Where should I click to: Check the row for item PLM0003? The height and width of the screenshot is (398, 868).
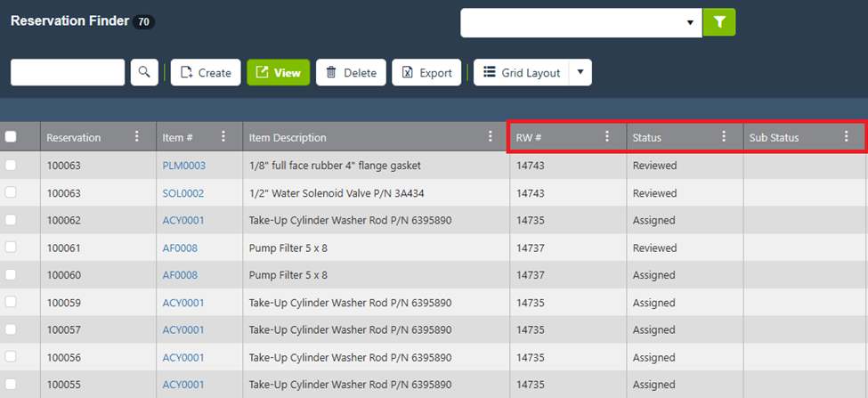point(11,165)
